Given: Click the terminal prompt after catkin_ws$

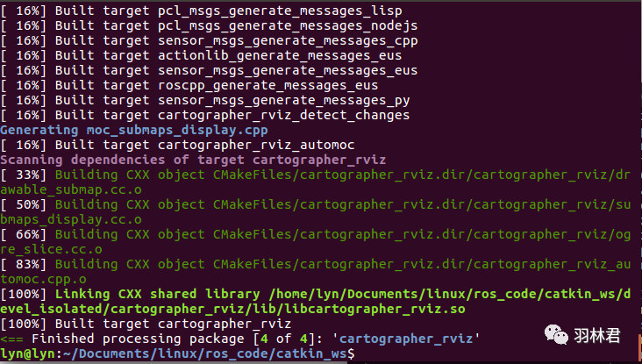Looking at the screenshot, I should click(359, 353).
